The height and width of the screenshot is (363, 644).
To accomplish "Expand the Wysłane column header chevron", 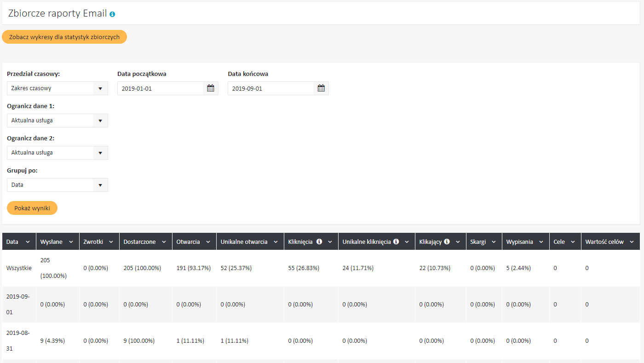I will point(71,242).
